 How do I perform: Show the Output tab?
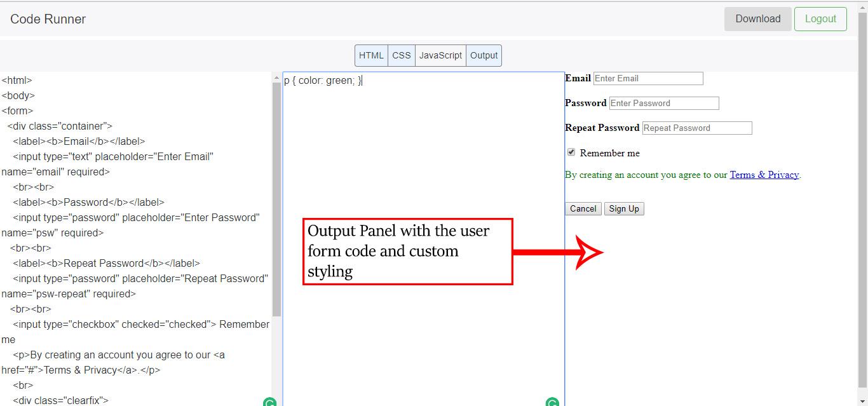[x=484, y=55]
